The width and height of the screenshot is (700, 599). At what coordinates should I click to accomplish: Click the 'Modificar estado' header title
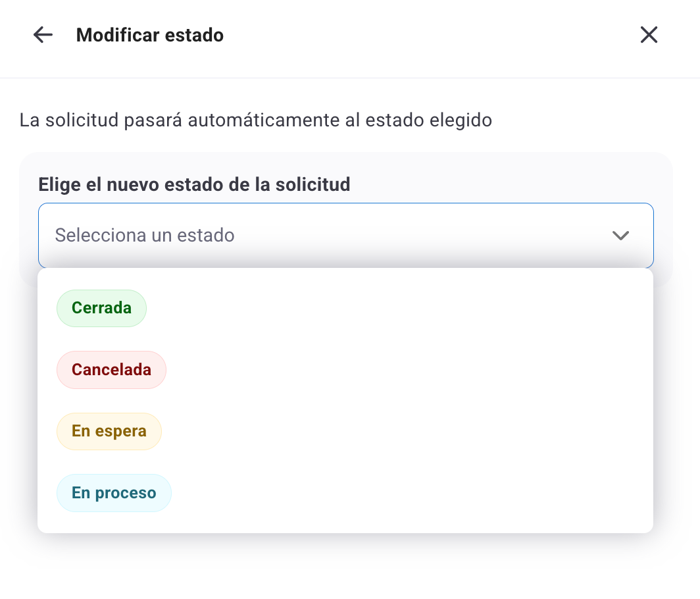click(x=150, y=35)
